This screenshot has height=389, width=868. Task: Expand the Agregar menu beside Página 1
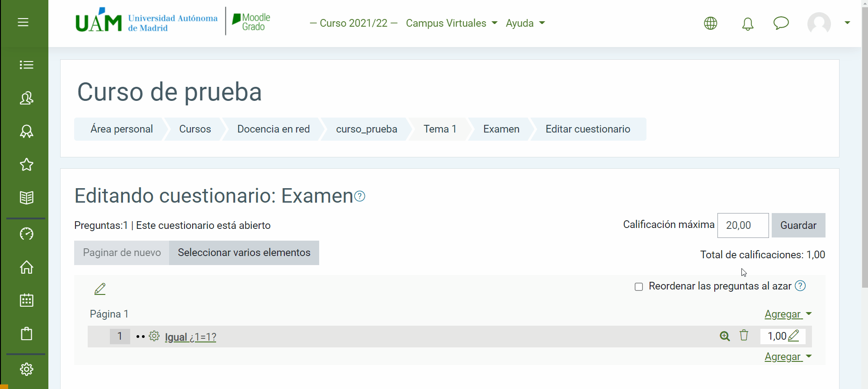coord(788,314)
